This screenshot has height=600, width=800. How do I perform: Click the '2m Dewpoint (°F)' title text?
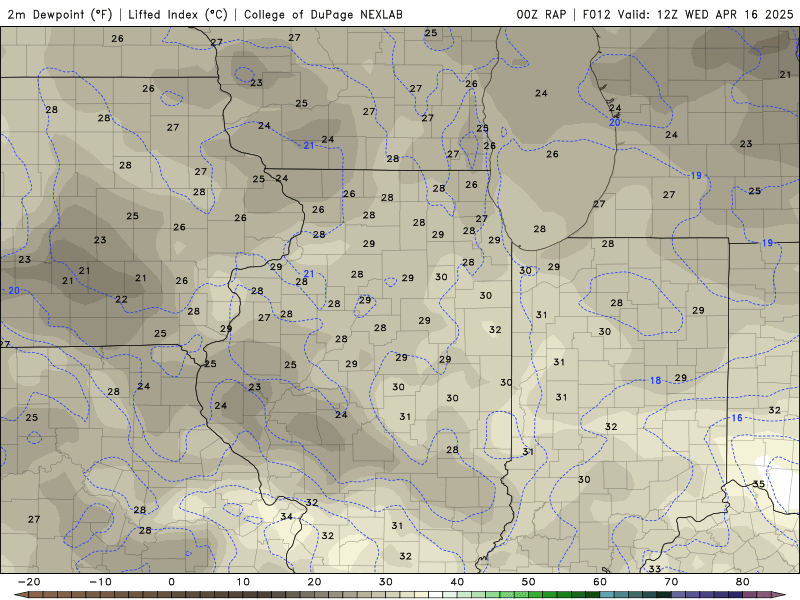pos(60,14)
